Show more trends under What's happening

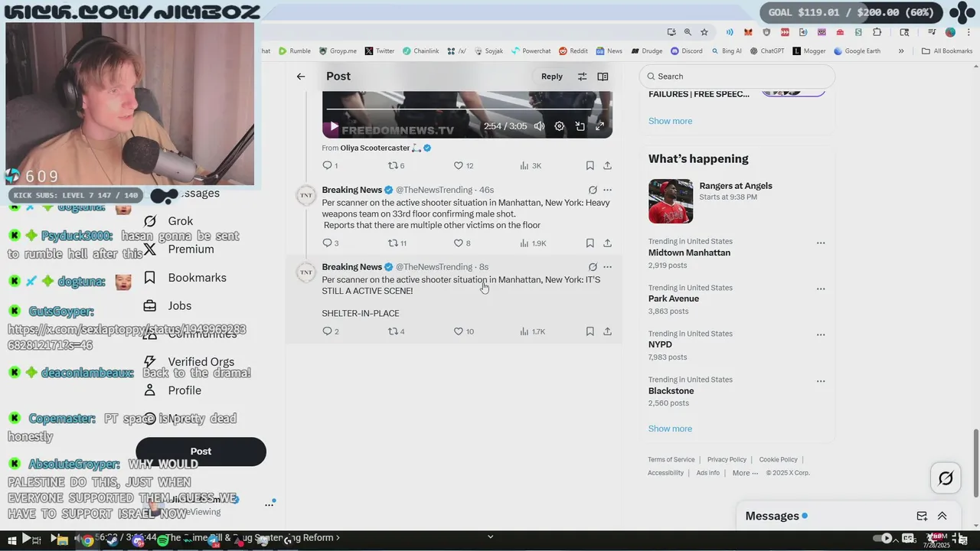coord(670,429)
